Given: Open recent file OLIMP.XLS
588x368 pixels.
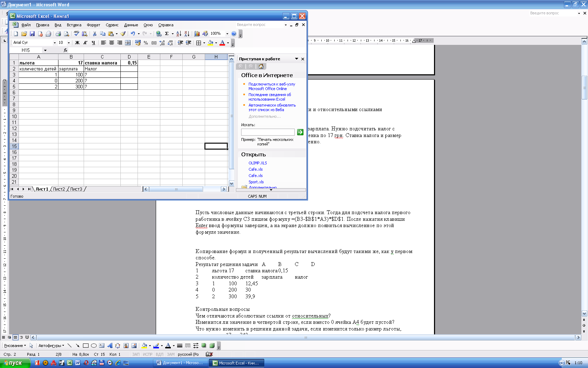Looking at the screenshot, I should point(258,163).
